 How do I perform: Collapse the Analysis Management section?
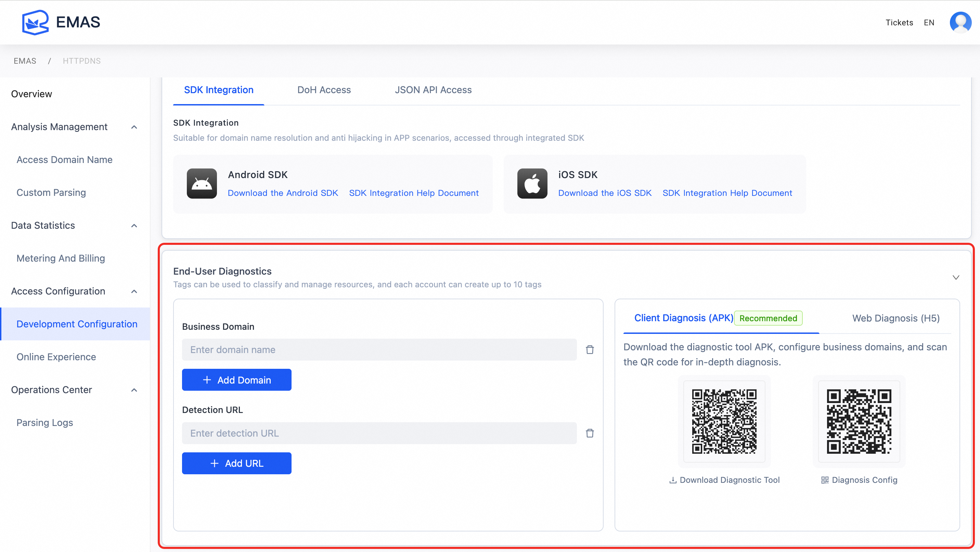[134, 127]
